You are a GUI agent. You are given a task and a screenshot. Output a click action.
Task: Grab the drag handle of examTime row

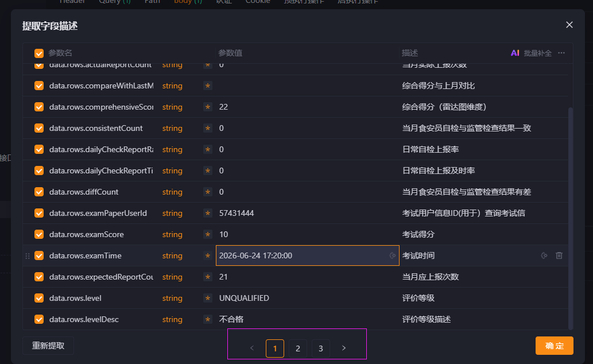pos(27,256)
